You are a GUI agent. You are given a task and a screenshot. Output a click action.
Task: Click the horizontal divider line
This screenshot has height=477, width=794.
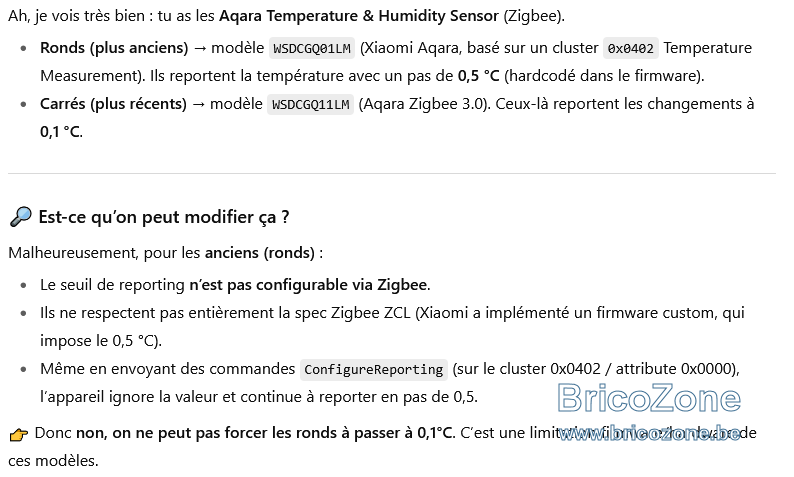tap(392, 173)
